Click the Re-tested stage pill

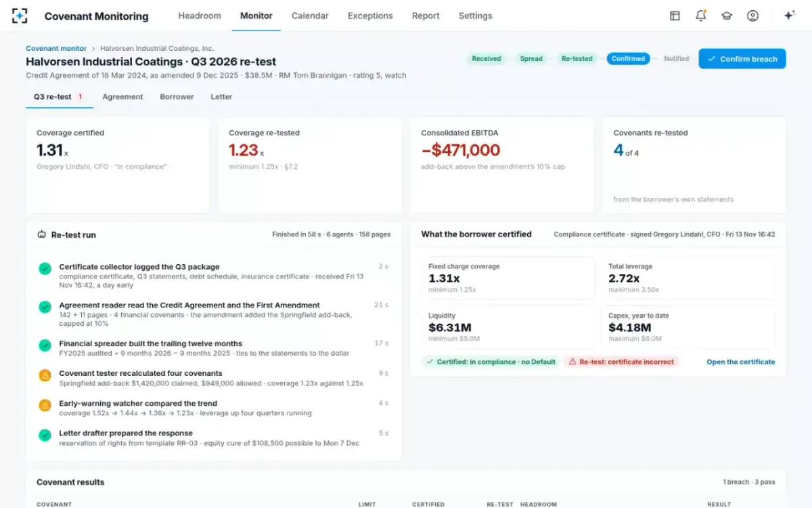point(577,59)
